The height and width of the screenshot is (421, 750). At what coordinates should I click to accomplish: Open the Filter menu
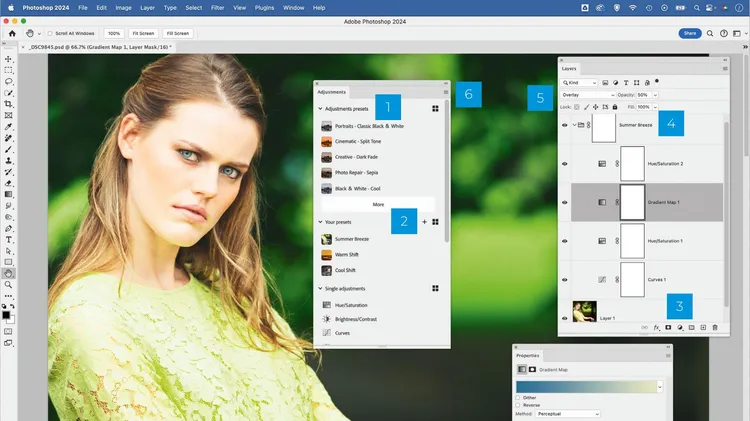click(x=218, y=7)
